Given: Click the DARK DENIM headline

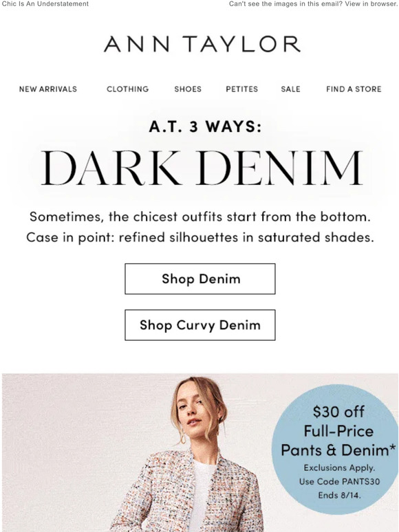Looking at the screenshot, I should click(202, 168).
